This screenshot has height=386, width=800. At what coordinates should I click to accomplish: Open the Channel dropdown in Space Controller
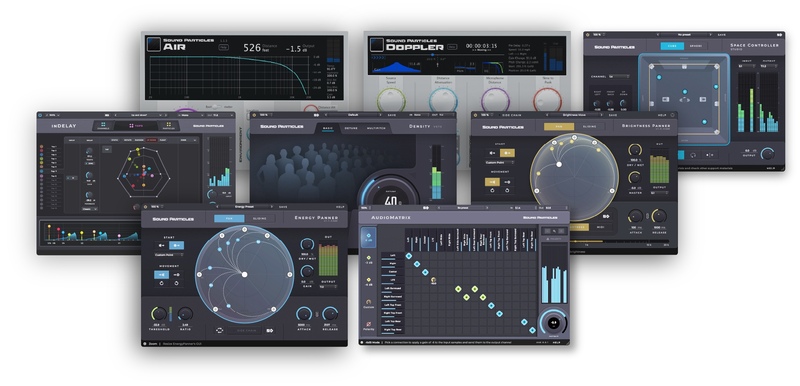click(x=619, y=76)
